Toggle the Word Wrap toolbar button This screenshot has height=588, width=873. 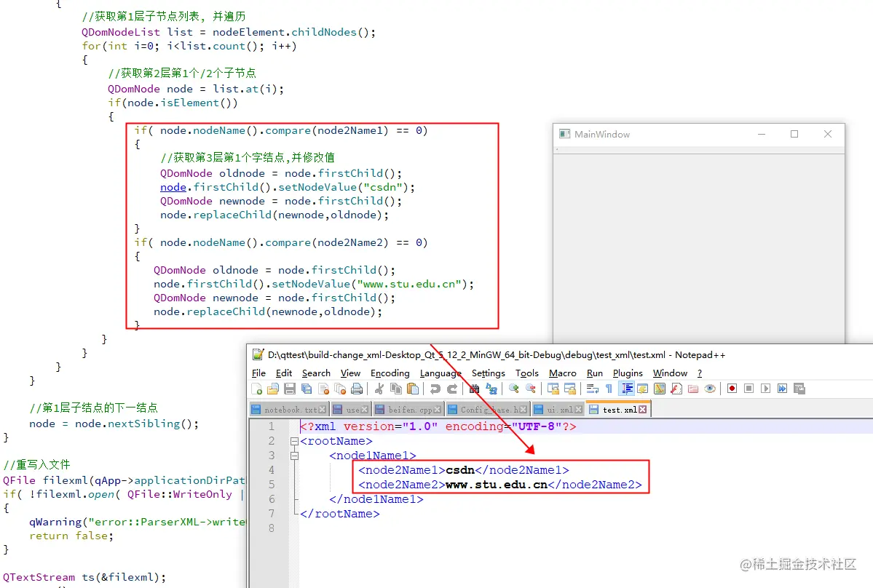[x=593, y=389]
